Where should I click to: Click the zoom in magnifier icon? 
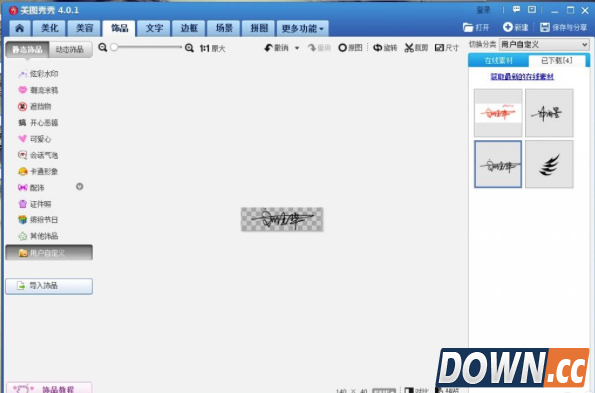click(x=189, y=48)
